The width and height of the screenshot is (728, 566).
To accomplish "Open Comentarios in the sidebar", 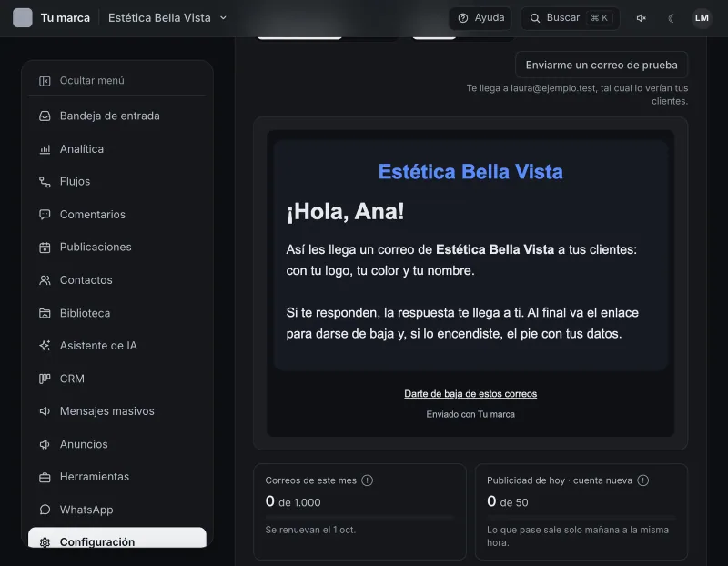I will coord(117,215).
